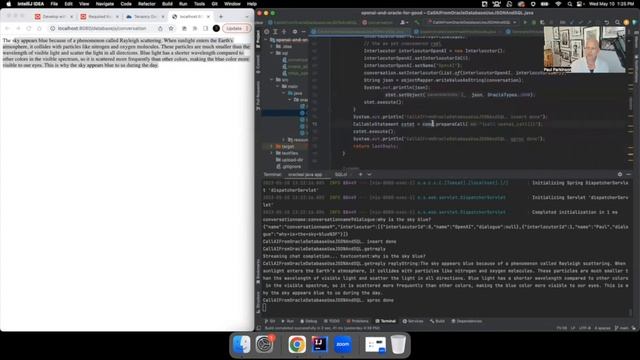This screenshot has width=640, height=360.
Task: Open the Services tool window button
Action: coord(413,321)
